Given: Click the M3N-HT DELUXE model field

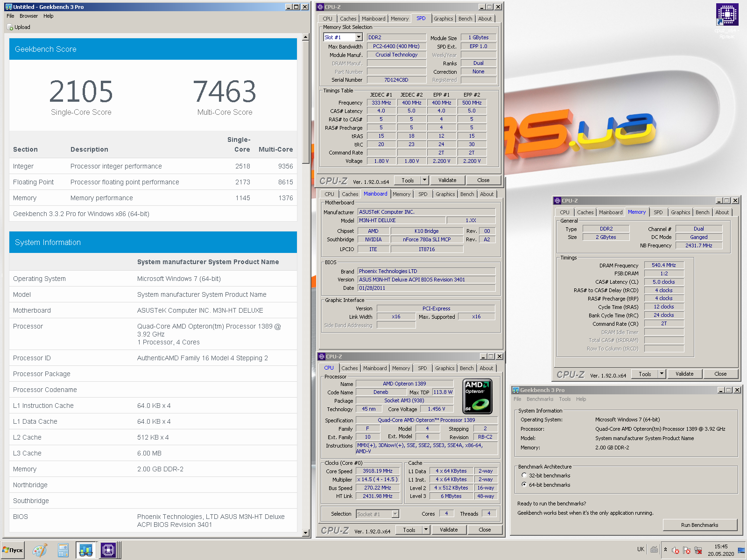Looking at the screenshot, I should click(401, 220).
